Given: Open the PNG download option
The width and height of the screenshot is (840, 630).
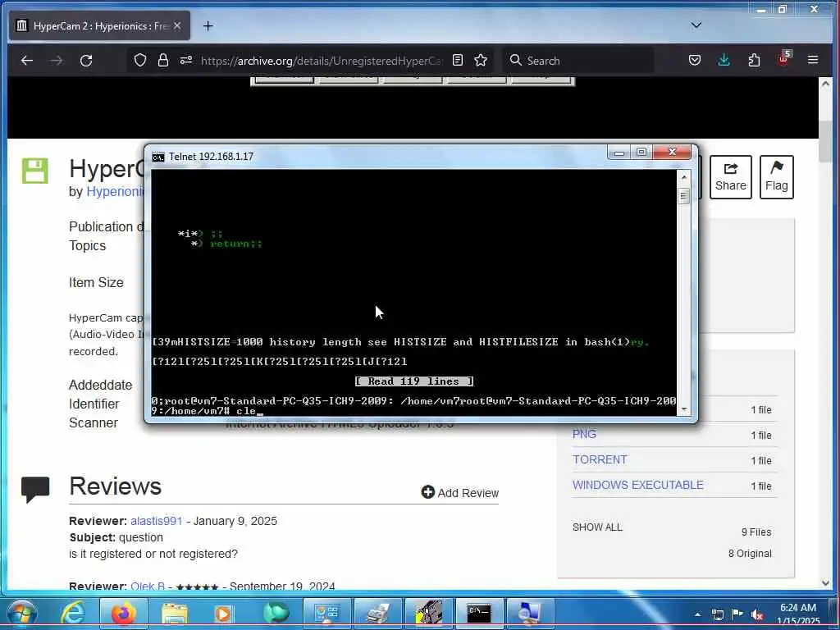Looking at the screenshot, I should tap(584, 434).
